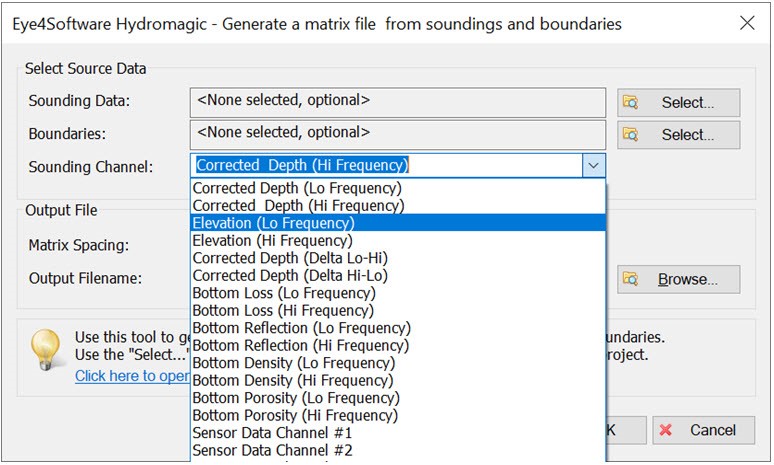This screenshot has width=774, height=465.
Task: Choose Bottom Reflection (Hi Frequency)
Action: (x=398, y=346)
